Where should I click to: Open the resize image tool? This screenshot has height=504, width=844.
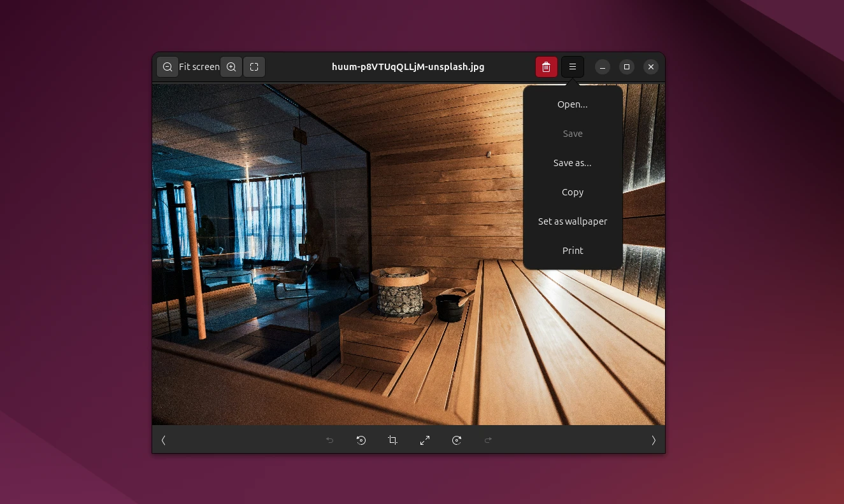click(425, 440)
